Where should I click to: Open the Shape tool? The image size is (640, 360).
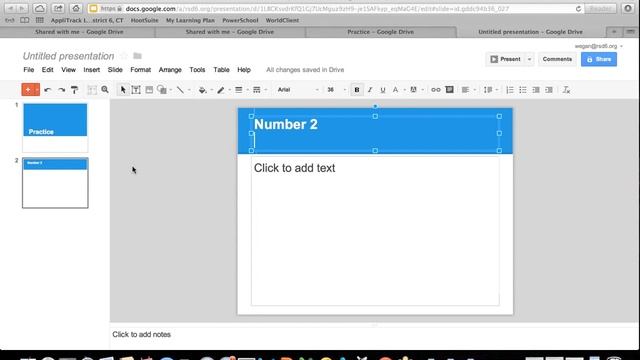pyautogui.click(x=162, y=90)
